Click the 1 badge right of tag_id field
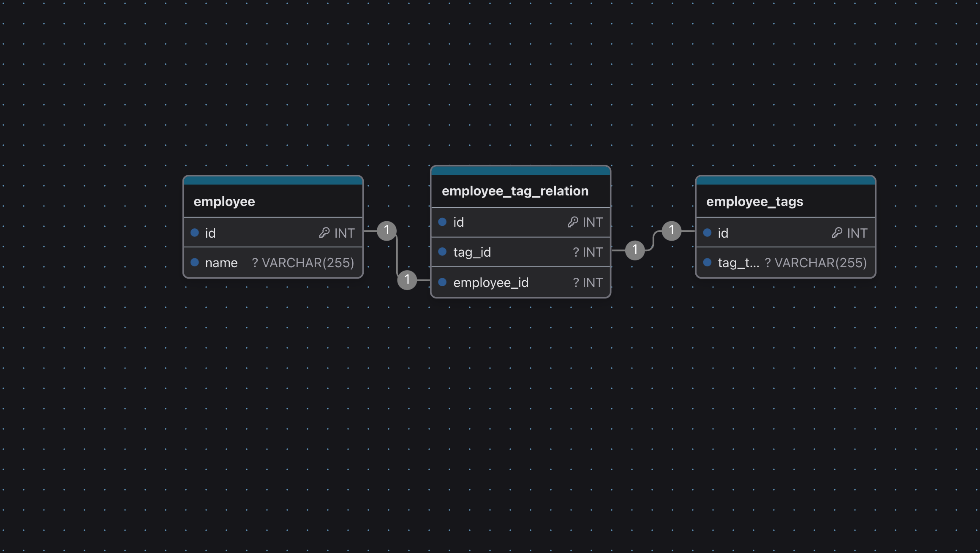The height and width of the screenshot is (553, 980). tap(635, 250)
